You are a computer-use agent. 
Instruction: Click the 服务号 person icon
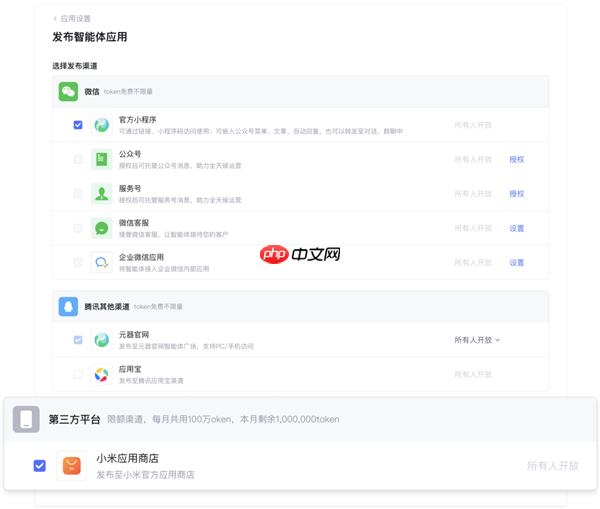pos(101,194)
